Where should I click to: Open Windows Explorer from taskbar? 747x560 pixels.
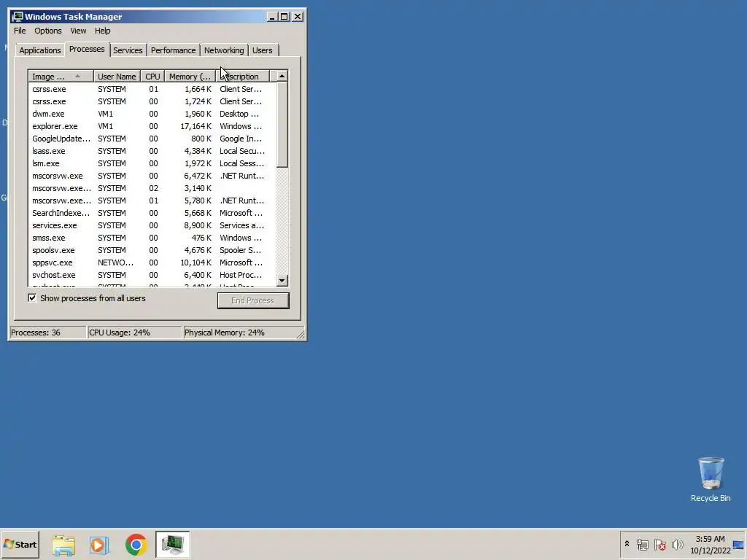pyautogui.click(x=63, y=545)
